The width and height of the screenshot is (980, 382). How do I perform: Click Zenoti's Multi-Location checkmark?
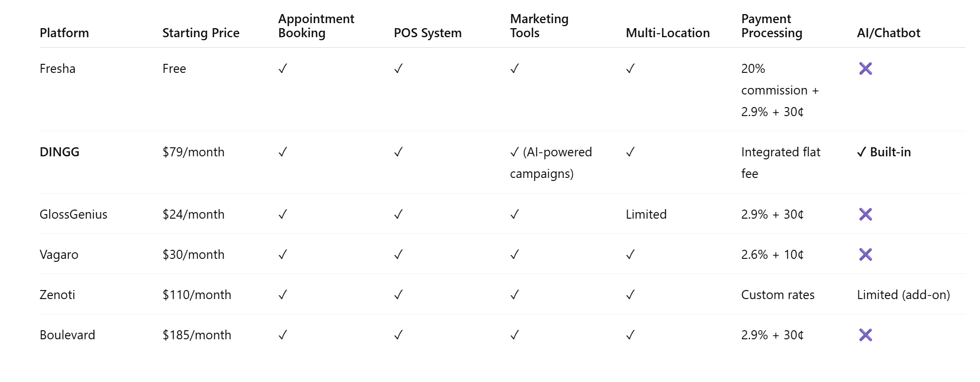(630, 295)
